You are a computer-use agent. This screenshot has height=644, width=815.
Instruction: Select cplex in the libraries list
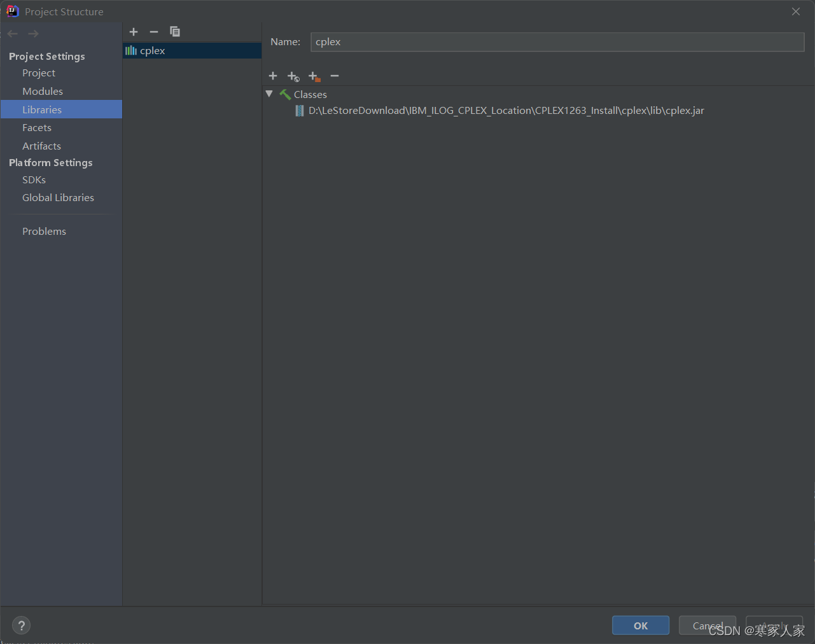coord(192,51)
